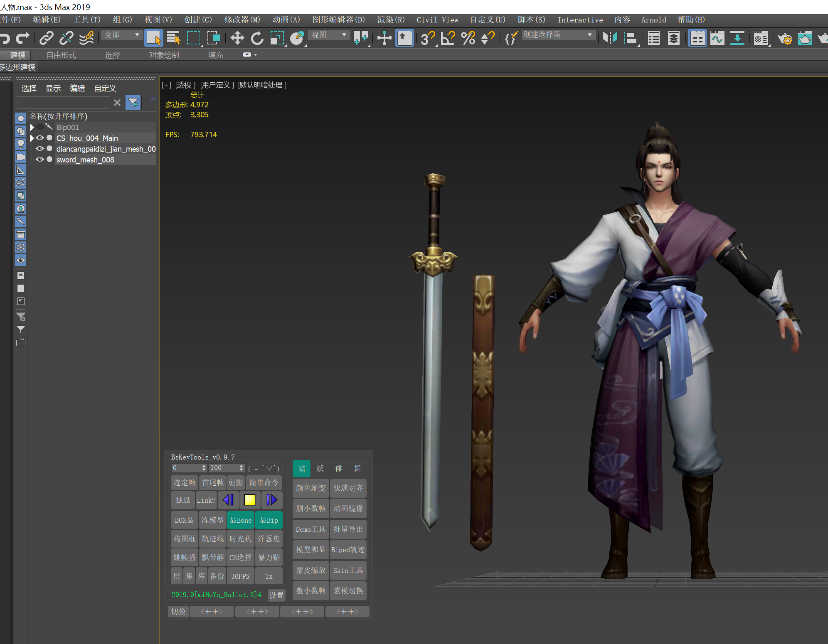Screen dimensions: 828x644
Task: Click the 设置 button in BsKeyTools
Action: 276,595
